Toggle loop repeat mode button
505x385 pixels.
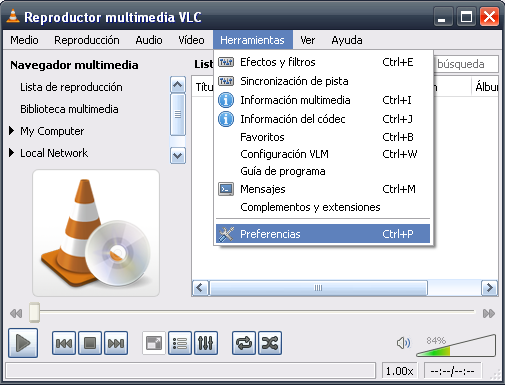(x=244, y=343)
